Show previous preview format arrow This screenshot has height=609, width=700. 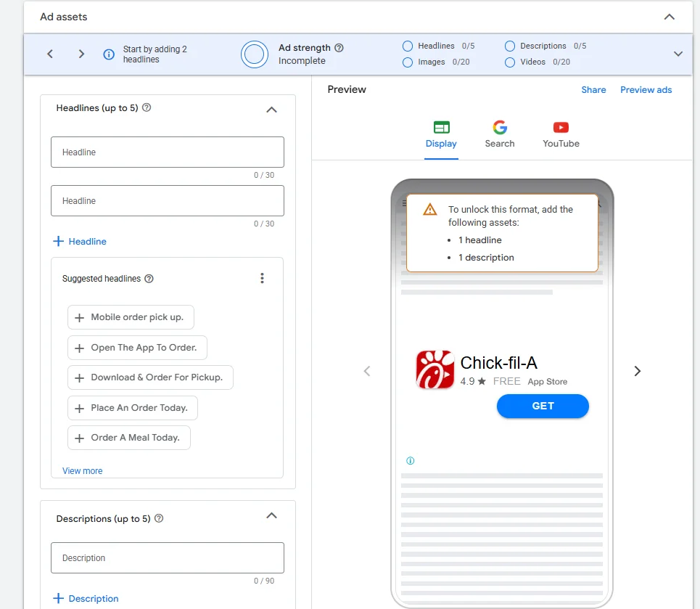[x=367, y=371]
